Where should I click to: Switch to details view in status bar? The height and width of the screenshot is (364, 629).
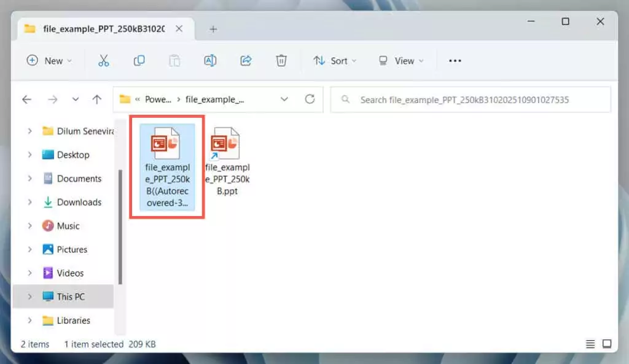590,344
